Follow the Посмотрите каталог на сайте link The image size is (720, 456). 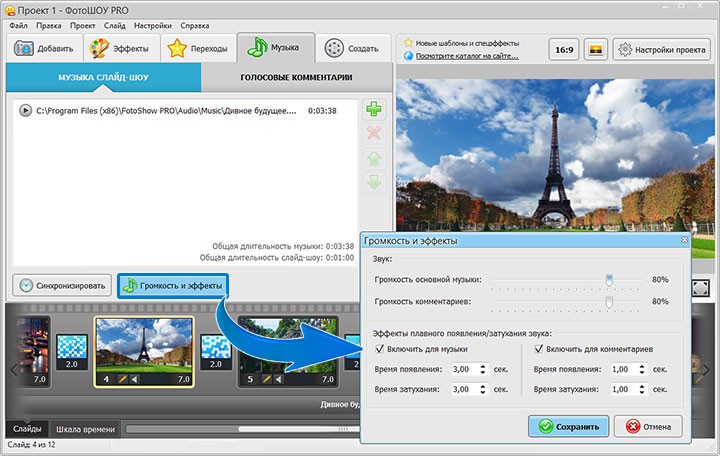467,56
